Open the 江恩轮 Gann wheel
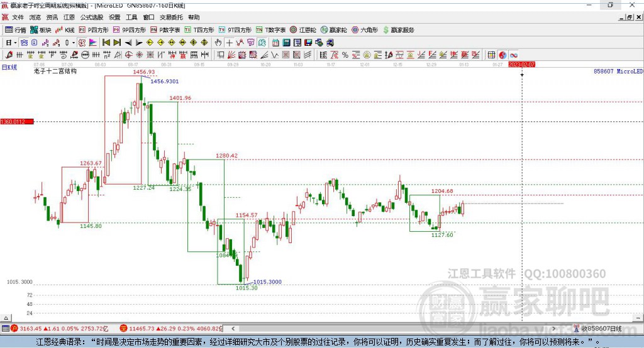644x348 pixels. [x=303, y=30]
